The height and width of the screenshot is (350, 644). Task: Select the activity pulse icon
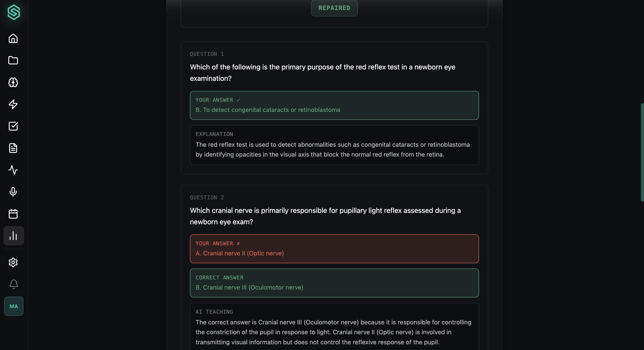pos(13,170)
